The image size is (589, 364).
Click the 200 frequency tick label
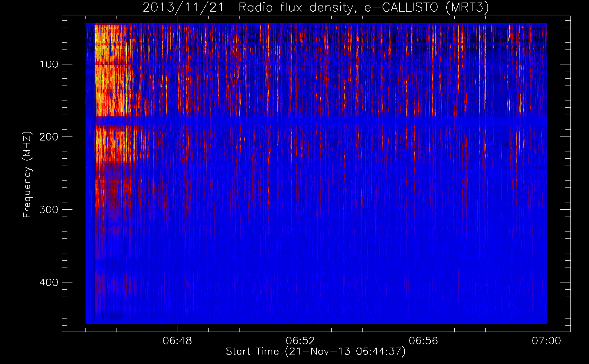pos(48,137)
